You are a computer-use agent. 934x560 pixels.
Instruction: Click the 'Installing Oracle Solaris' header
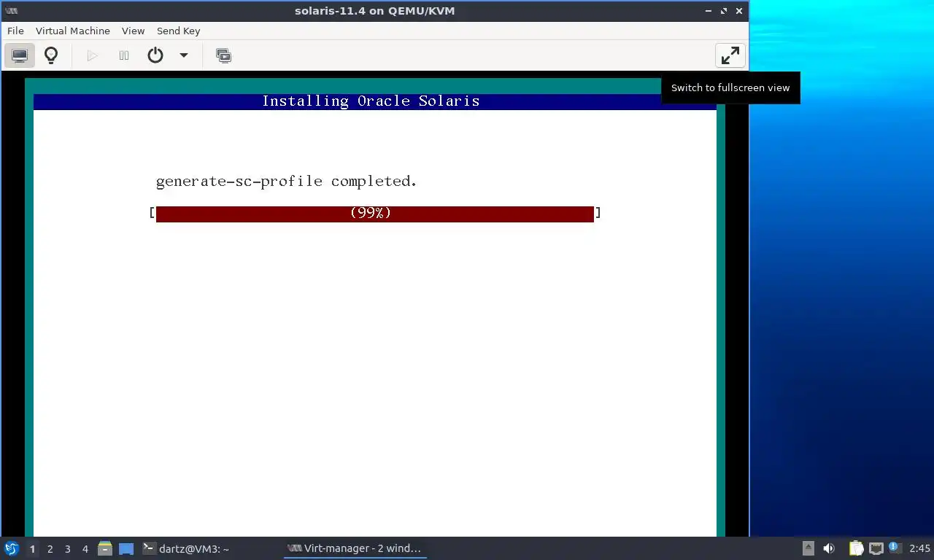point(371,101)
